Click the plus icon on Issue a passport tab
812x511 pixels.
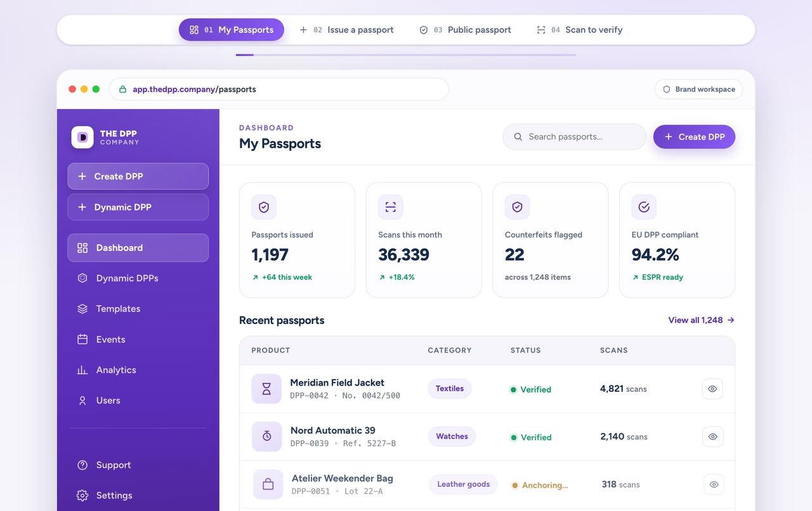(303, 30)
